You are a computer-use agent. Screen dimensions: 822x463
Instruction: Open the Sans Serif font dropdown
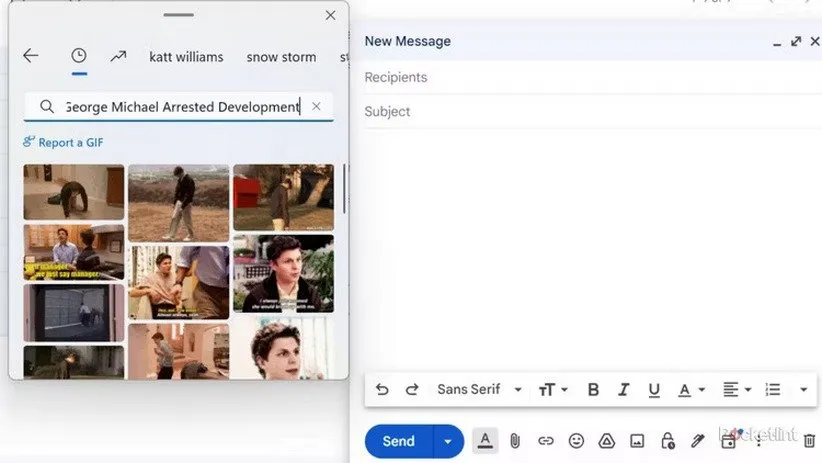point(479,390)
